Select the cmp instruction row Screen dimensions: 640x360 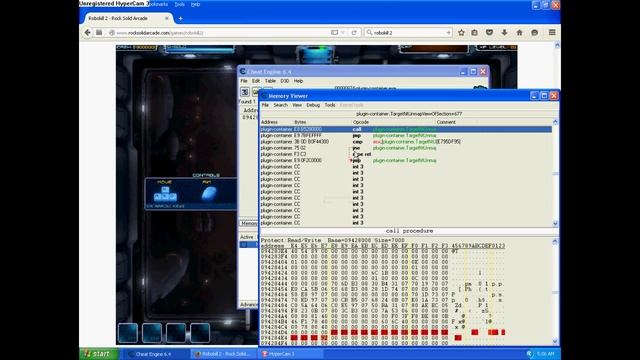[x=406, y=142]
